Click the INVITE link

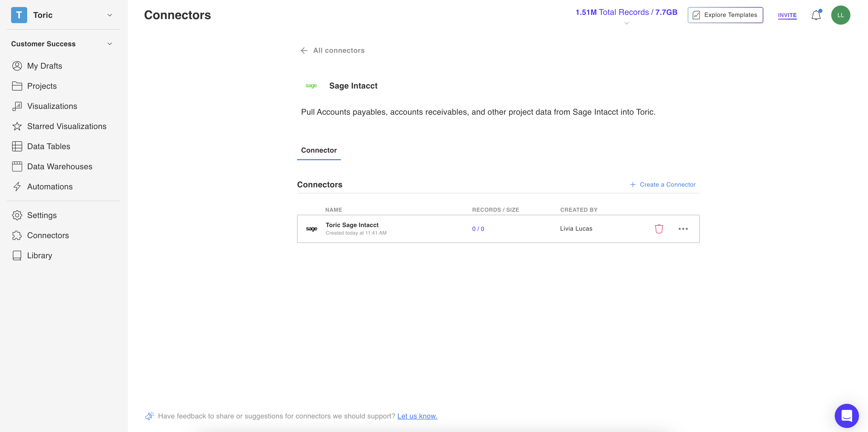787,16
